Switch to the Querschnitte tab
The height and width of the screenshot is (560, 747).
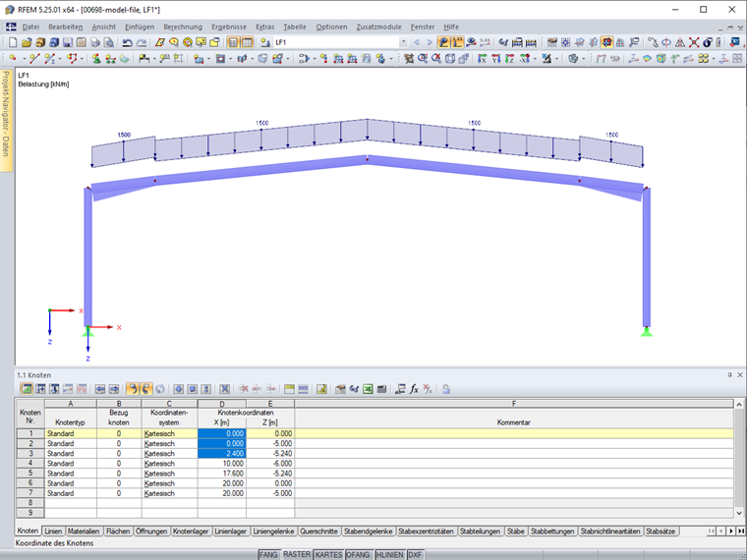(318, 531)
